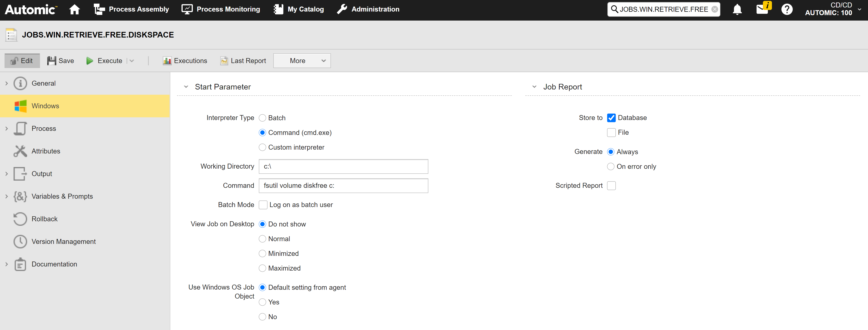Click the Command input field
Image resolution: width=868 pixels, height=330 pixels.
coord(343,186)
